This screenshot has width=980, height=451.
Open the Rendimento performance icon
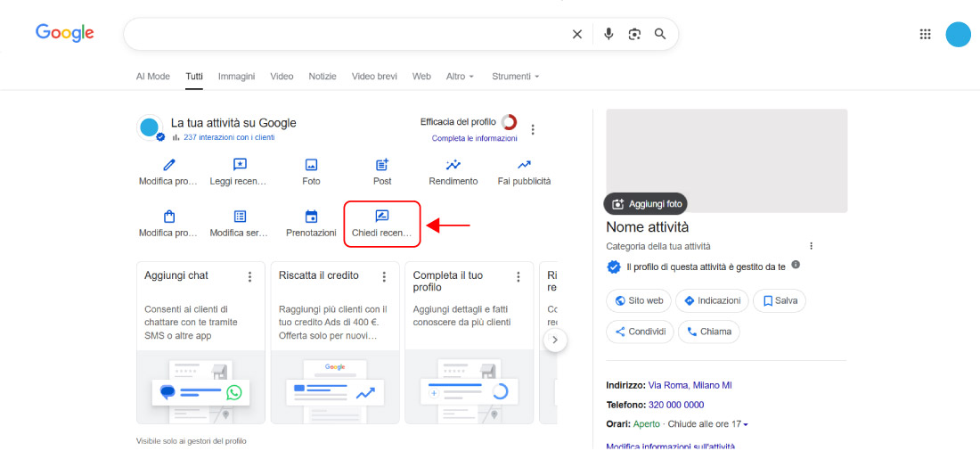(453, 165)
